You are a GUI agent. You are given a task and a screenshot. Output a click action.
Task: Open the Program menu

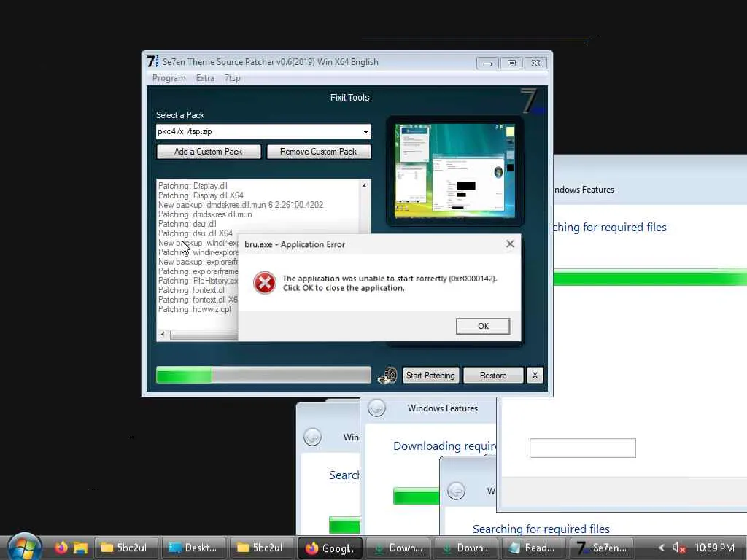click(x=169, y=78)
